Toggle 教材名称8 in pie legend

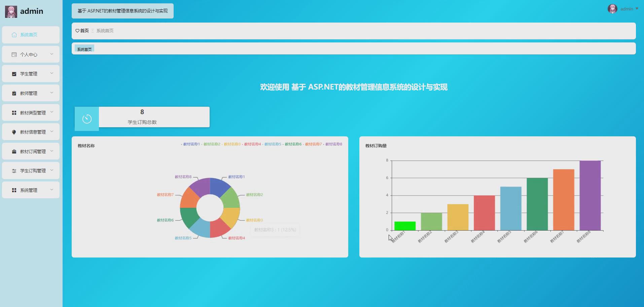[332, 144]
